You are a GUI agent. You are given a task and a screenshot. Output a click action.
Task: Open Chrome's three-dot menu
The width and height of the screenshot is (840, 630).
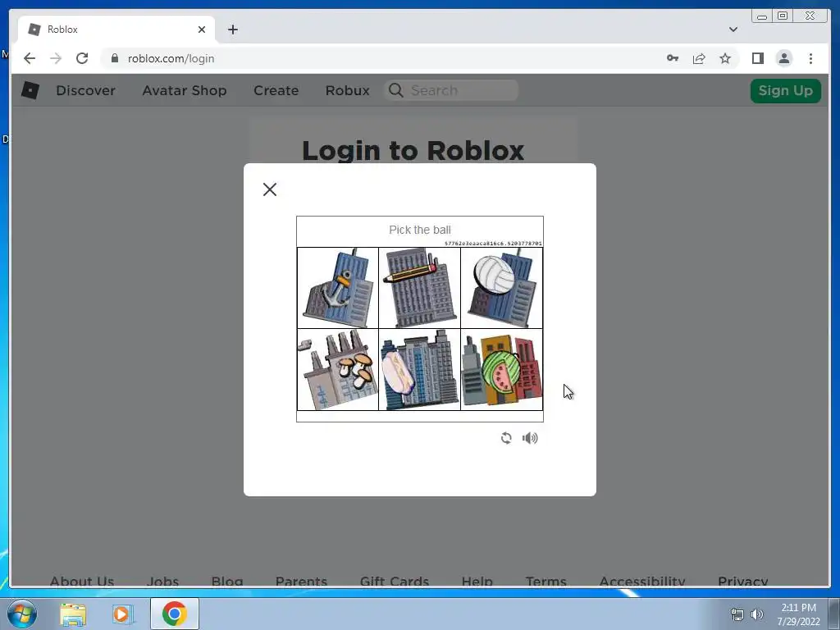click(810, 58)
